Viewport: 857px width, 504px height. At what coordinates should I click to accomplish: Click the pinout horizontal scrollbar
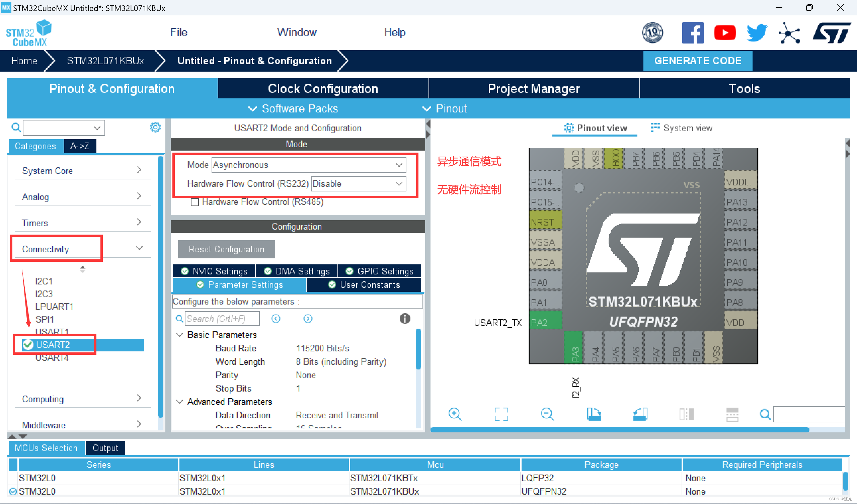620,429
